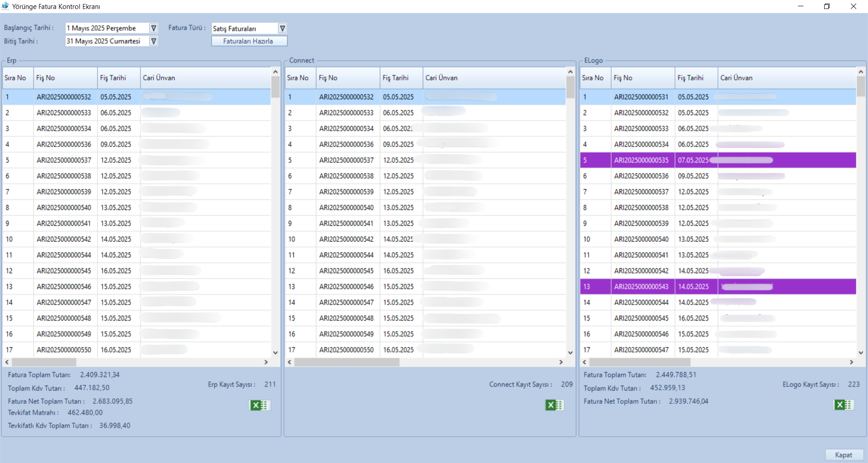The width and height of the screenshot is (868, 463).
Task: Export ELogo list using Excel icon
Action: click(x=843, y=405)
